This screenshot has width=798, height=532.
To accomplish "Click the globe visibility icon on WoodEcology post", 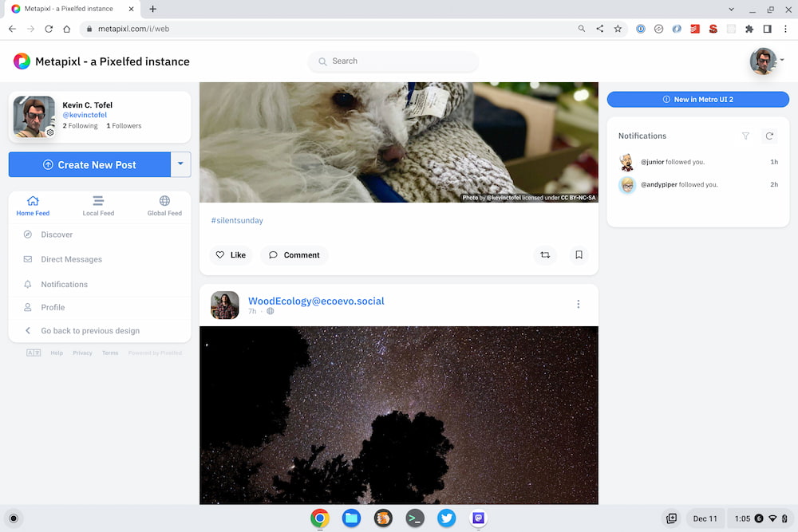I will point(271,311).
